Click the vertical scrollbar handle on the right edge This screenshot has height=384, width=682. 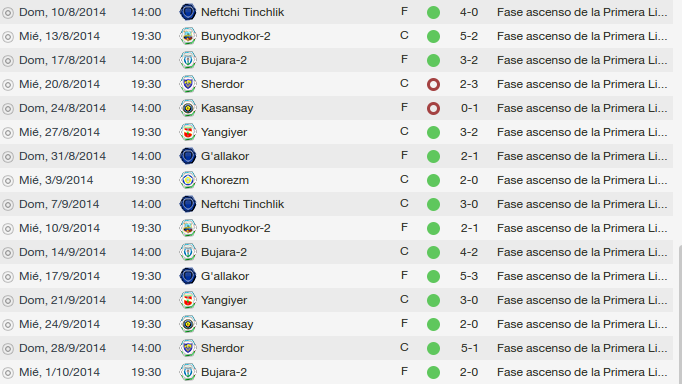point(679,314)
